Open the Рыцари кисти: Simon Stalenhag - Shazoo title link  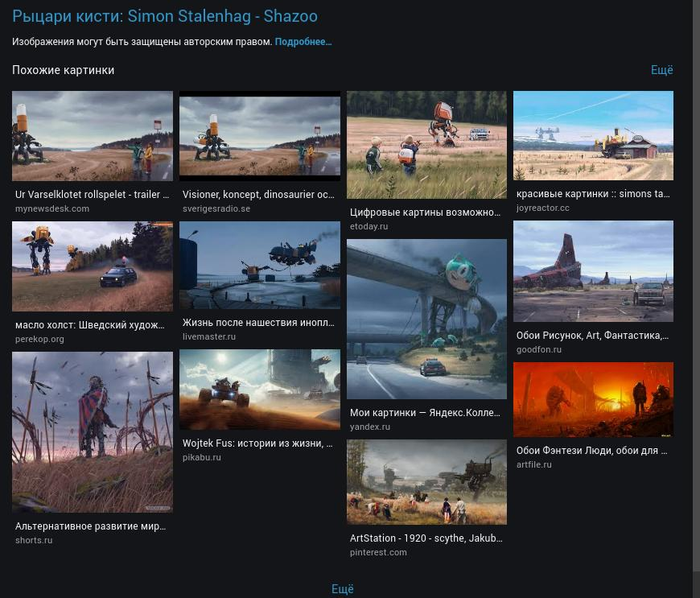click(165, 16)
